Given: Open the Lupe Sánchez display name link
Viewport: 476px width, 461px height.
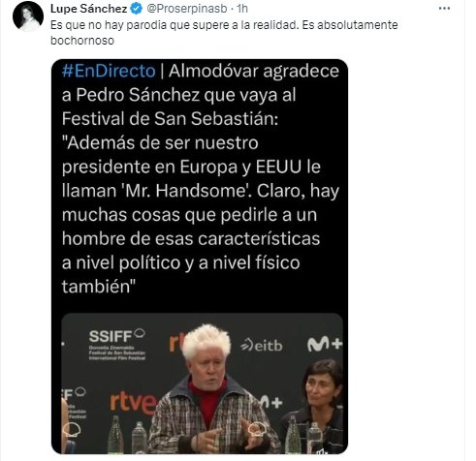Looking at the screenshot, I should [88, 9].
